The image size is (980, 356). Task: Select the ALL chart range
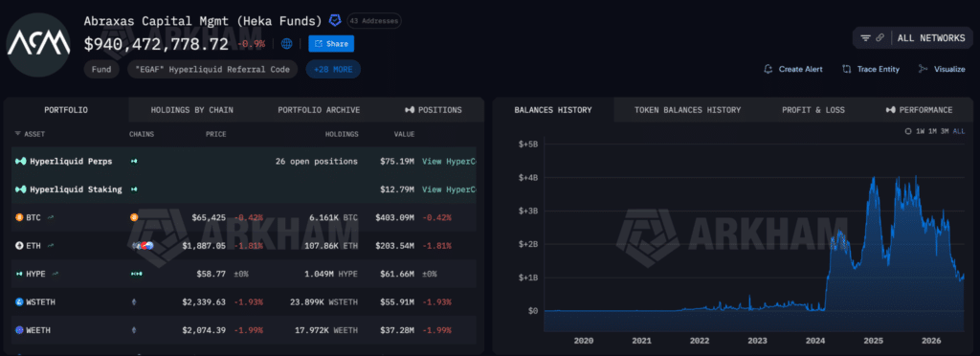pos(959,131)
